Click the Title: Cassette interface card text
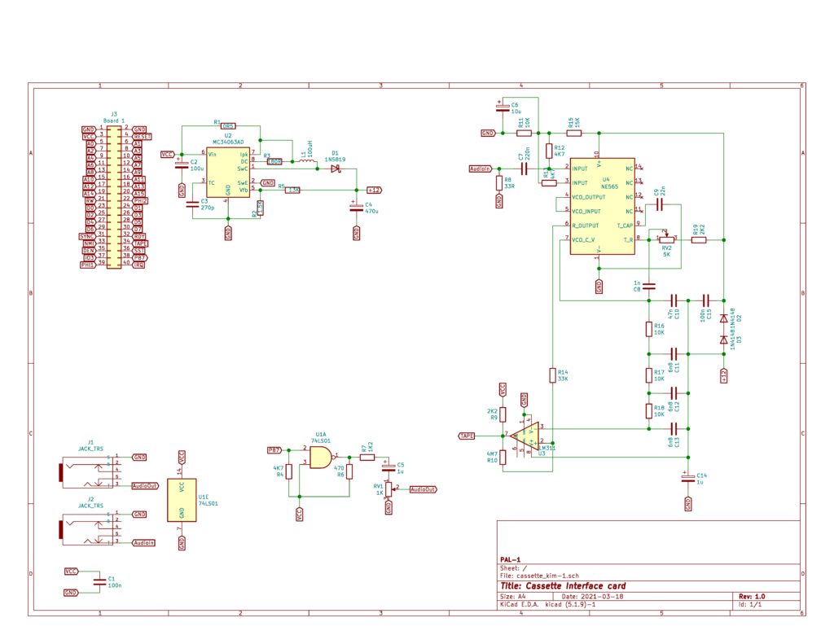Image resolution: width=834 pixels, height=644 pixels. [563, 585]
